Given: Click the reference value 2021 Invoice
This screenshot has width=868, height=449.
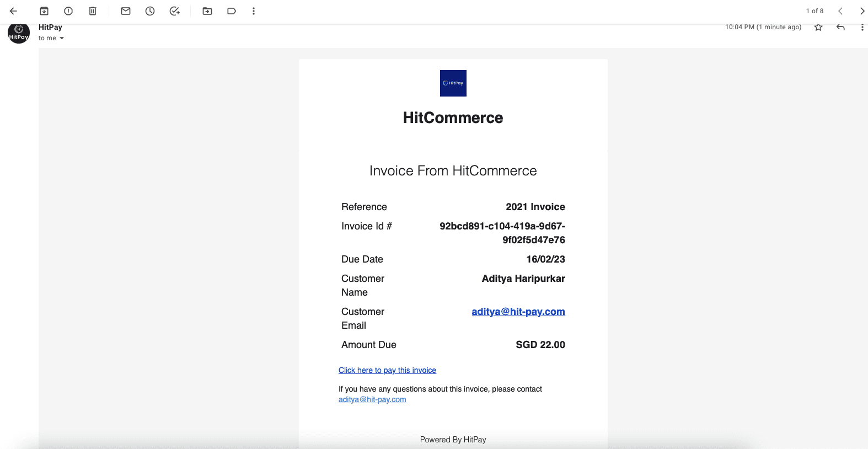Looking at the screenshot, I should (535, 207).
